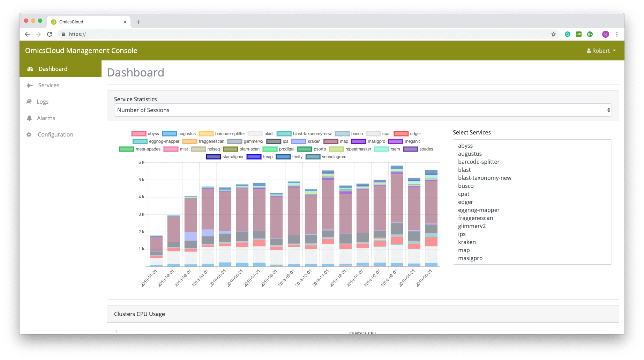Click the address bar lock icon
Image resolution: width=644 pixels, height=360 pixels.
tap(63, 34)
